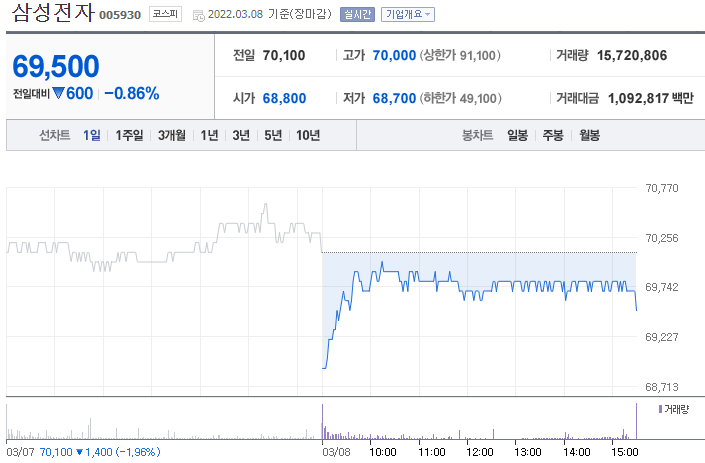The height and width of the screenshot is (463, 705).
Task: Click the calendar icon beside 2022.03.08 date
Action: click(x=198, y=15)
